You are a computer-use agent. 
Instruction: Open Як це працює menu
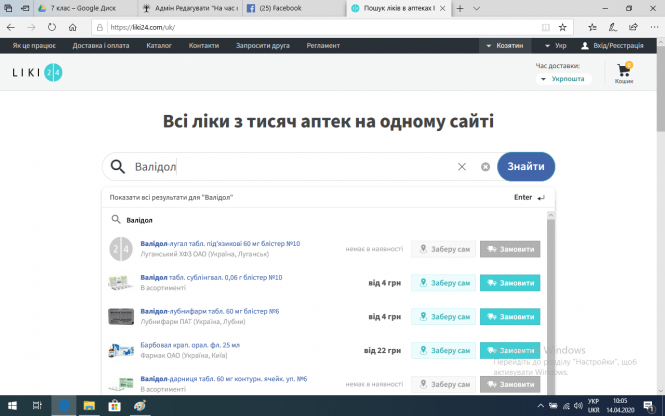tap(34, 45)
